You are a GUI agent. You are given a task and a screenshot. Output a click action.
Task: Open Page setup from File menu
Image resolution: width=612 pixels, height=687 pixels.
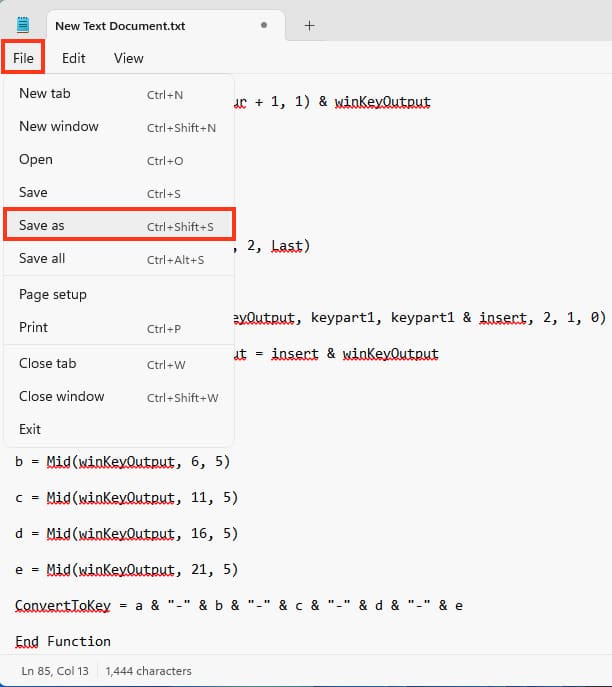pyautogui.click(x=53, y=295)
